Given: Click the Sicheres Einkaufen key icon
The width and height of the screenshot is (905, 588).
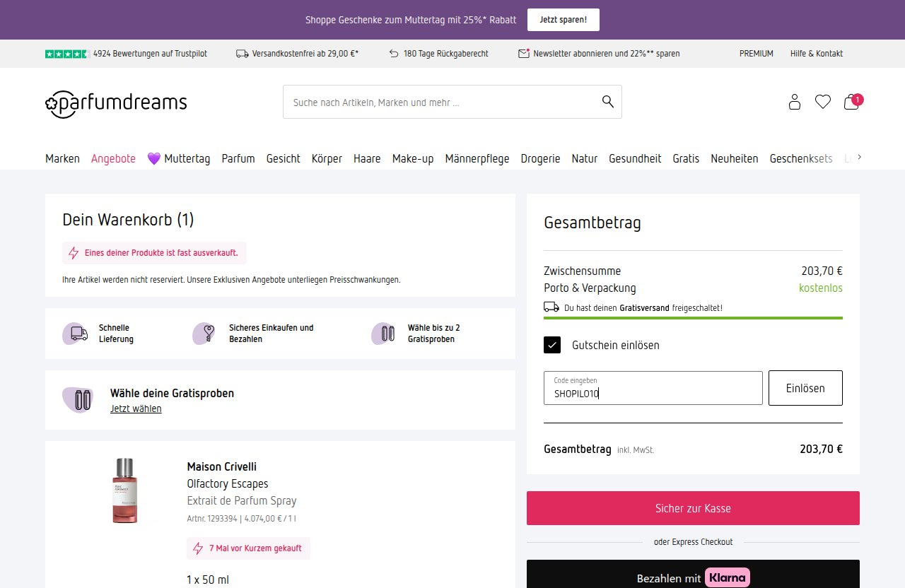Looking at the screenshot, I should pyautogui.click(x=206, y=334).
